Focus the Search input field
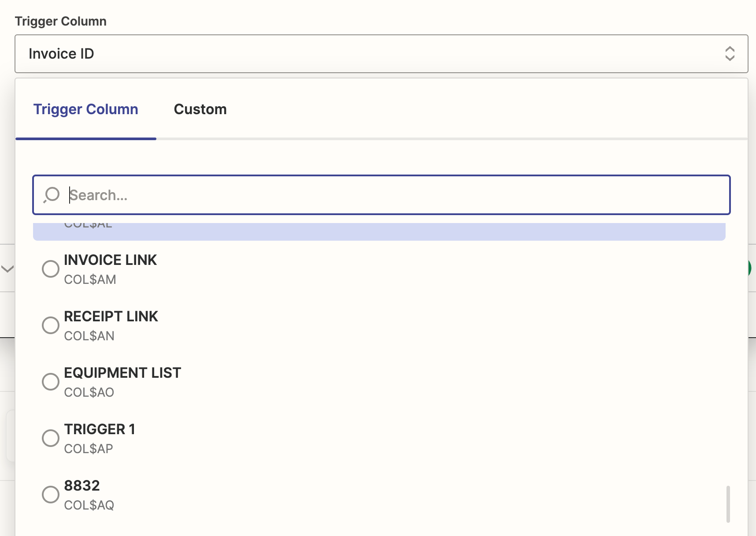 (x=382, y=195)
